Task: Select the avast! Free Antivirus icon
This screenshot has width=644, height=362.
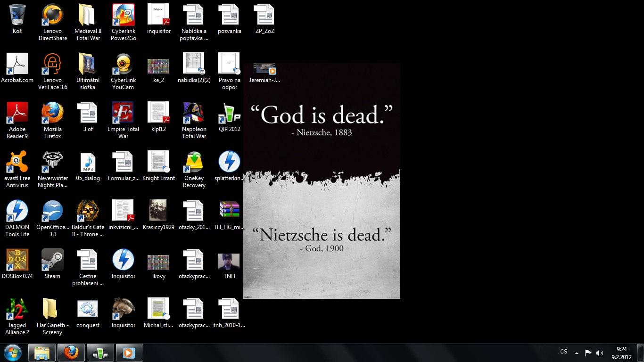Action: point(17,162)
